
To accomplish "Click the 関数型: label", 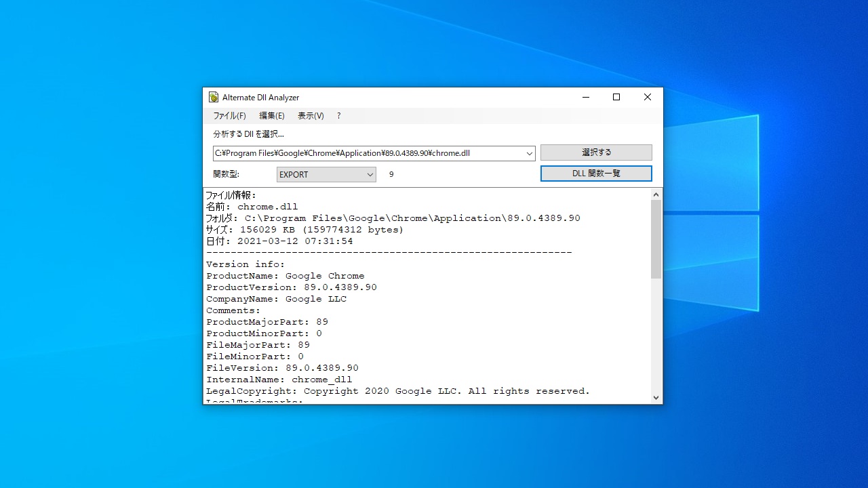I will click(226, 174).
